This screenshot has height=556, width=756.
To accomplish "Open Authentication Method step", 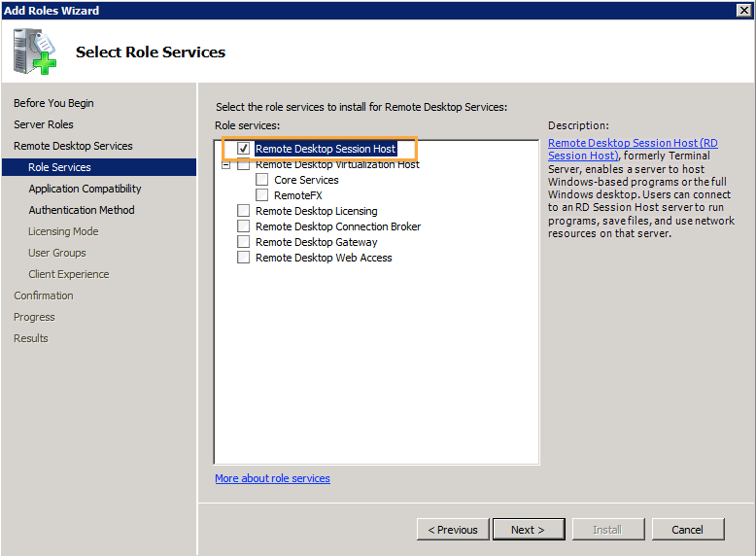I will pyautogui.click(x=82, y=210).
